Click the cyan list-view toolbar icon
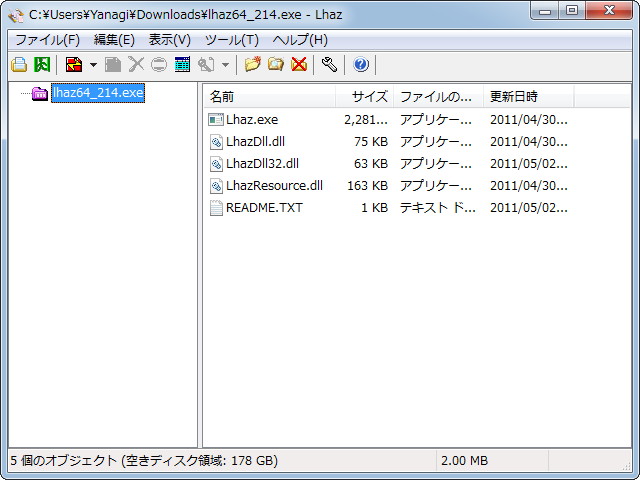The width and height of the screenshot is (640, 480). click(182, 64)
